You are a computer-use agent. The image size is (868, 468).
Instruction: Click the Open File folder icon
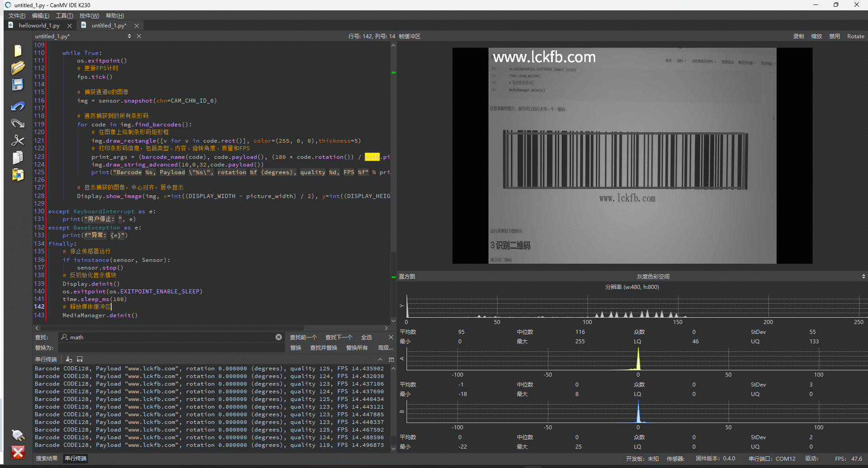pos(18,68)
